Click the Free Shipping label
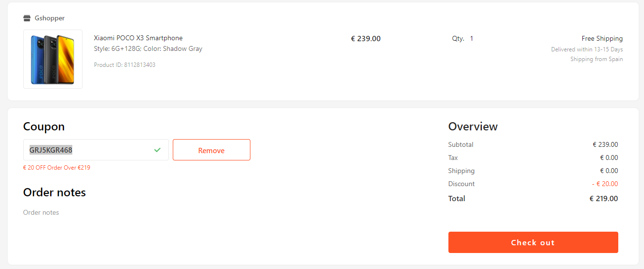The image size is (644, 269). click(602, 39)
